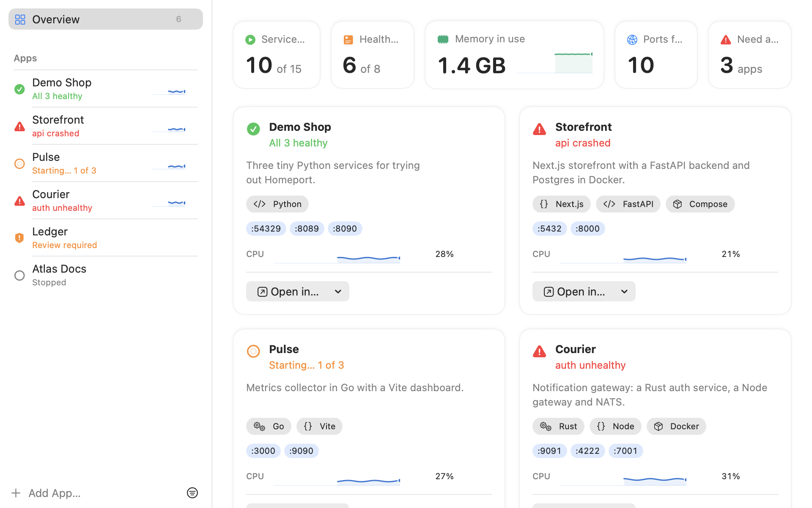Screen dimensions: 812x508
Task: Open port :8089 on the Demo Shop card
Action: pyautogui.click(x=307, y=229)
